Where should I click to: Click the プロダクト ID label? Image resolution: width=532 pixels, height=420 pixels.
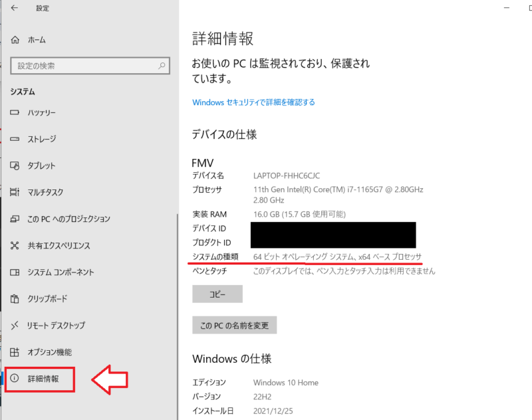tap(211, 243)
